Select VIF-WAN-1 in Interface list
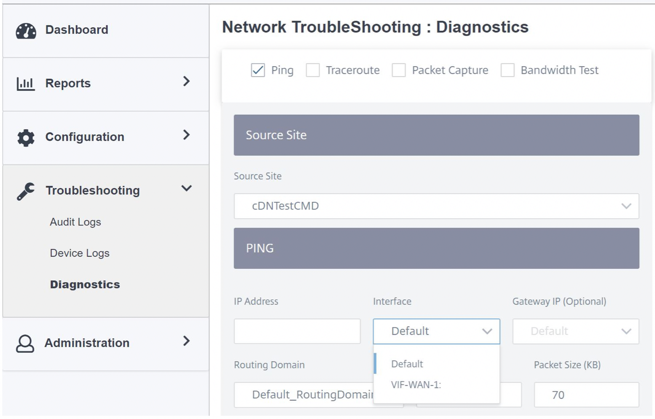This screenshot has width=655, height=419. click(x=437, y=385)
